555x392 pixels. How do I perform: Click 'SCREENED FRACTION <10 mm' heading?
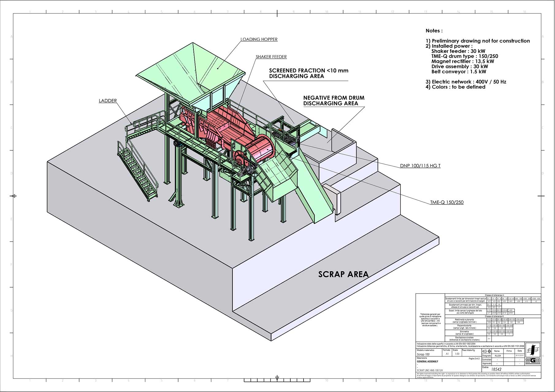pos(309,71)
